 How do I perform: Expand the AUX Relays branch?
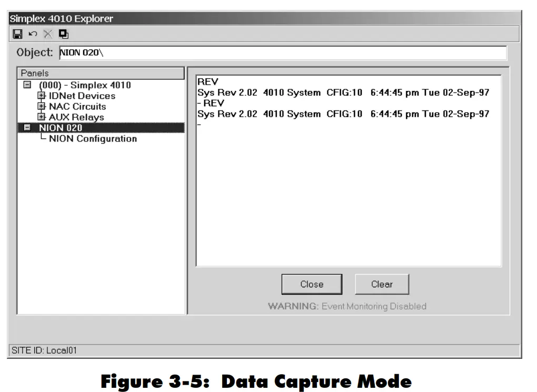[x=42, y=117]
